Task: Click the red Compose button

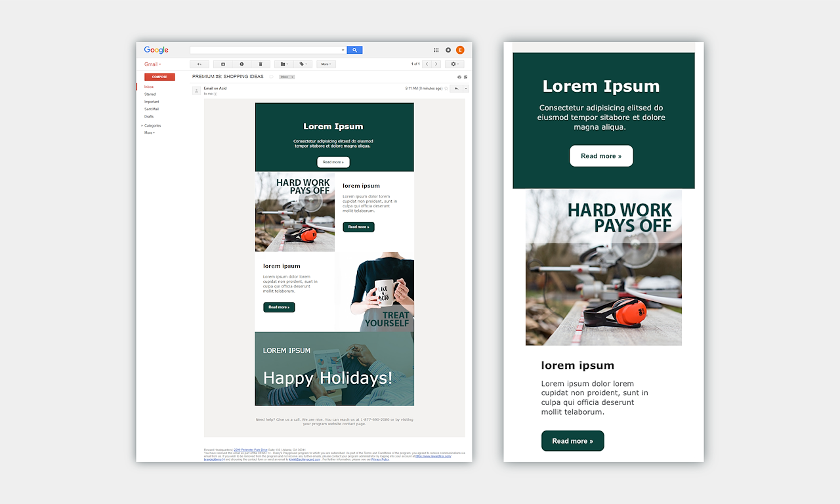Action: (x=159, y=77)
